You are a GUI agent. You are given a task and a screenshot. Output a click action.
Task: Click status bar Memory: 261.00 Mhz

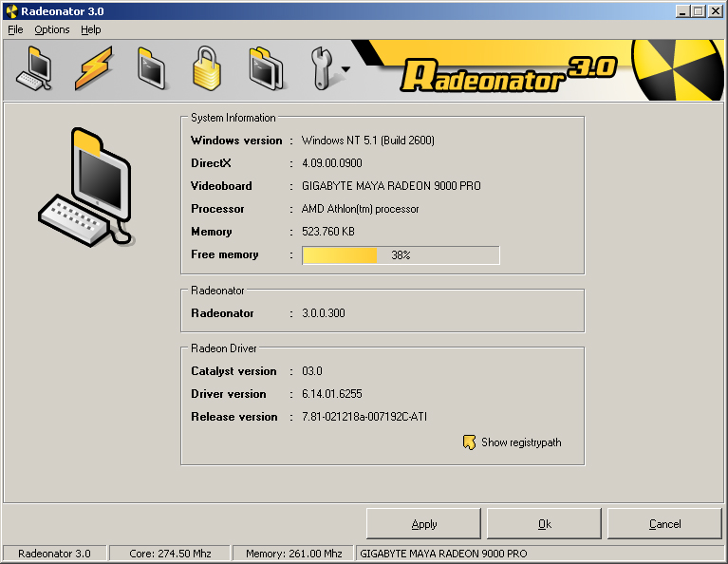point(294,554)
